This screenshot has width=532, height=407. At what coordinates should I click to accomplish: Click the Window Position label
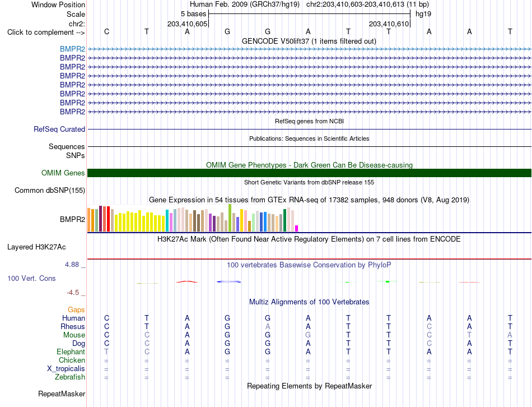[x=58, y=4]
